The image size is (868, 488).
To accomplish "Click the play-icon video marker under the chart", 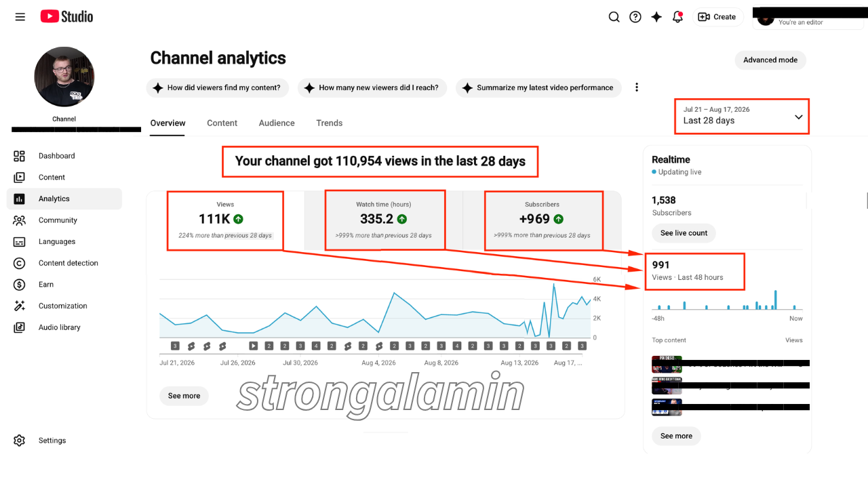I will [x=253, y=346].
